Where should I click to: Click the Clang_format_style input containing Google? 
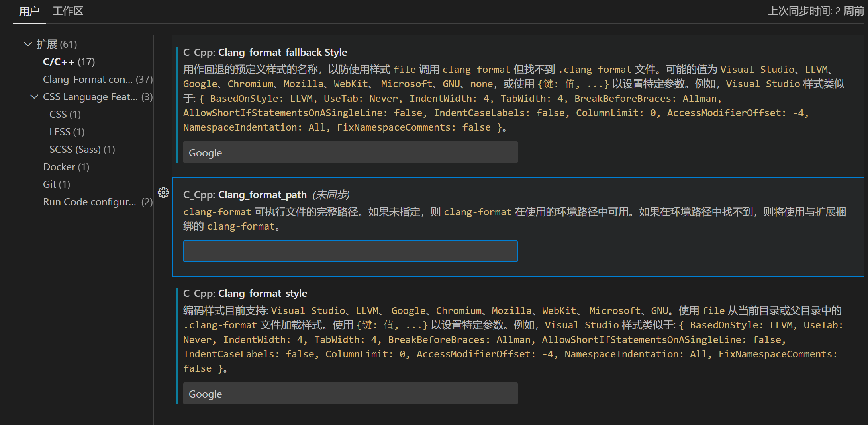point(350,394)
